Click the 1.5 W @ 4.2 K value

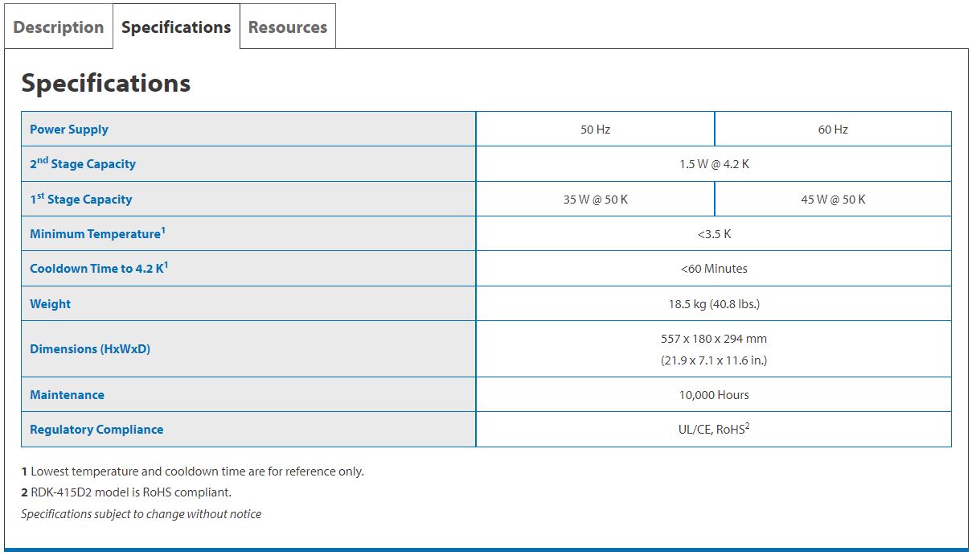(714, 164)
